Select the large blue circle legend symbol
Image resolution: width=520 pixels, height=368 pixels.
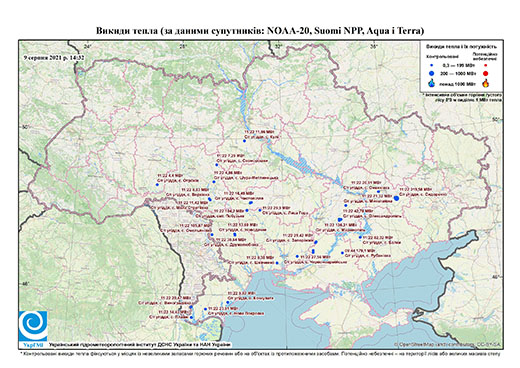[x=432, y=73]
